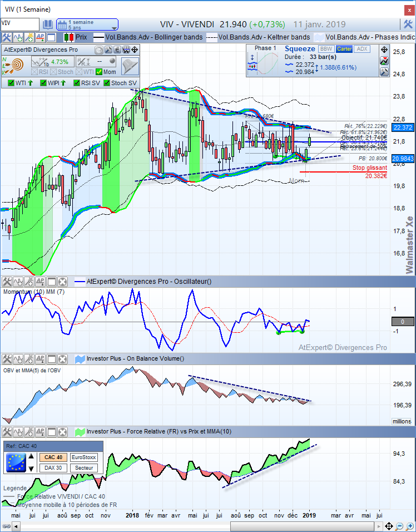Uncheck the Stoch SV checkbox
Viewport: 416px width, 532px height.
click(107, 83)
